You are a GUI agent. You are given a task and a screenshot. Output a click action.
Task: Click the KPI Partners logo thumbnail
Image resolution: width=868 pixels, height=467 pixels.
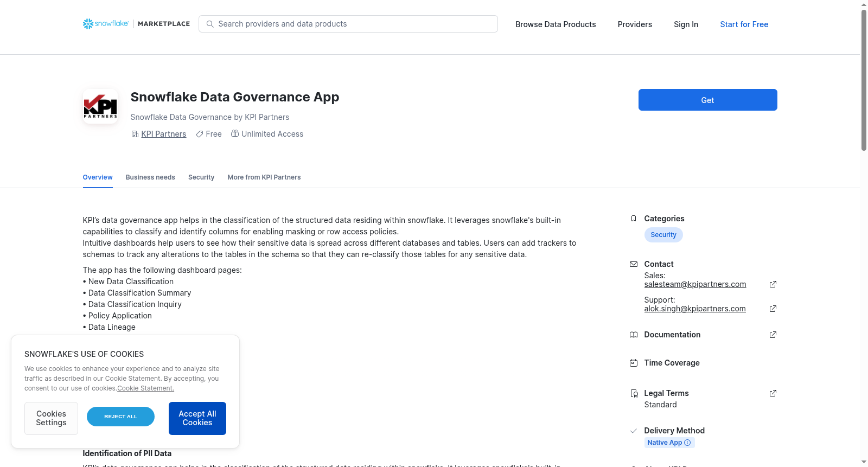[x=100, y=106]
